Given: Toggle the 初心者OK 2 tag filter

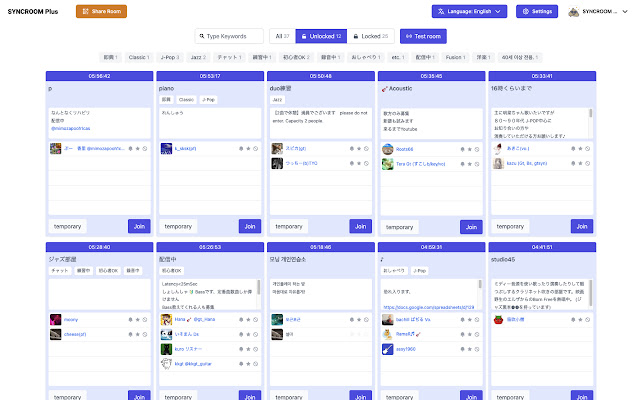Looking at the screenshot, I should click(x=296, y=58).
